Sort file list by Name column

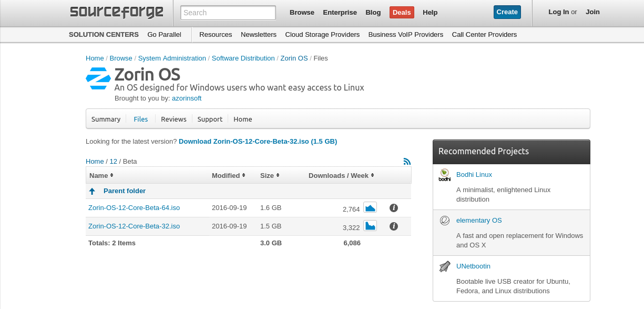click(101, 175)
